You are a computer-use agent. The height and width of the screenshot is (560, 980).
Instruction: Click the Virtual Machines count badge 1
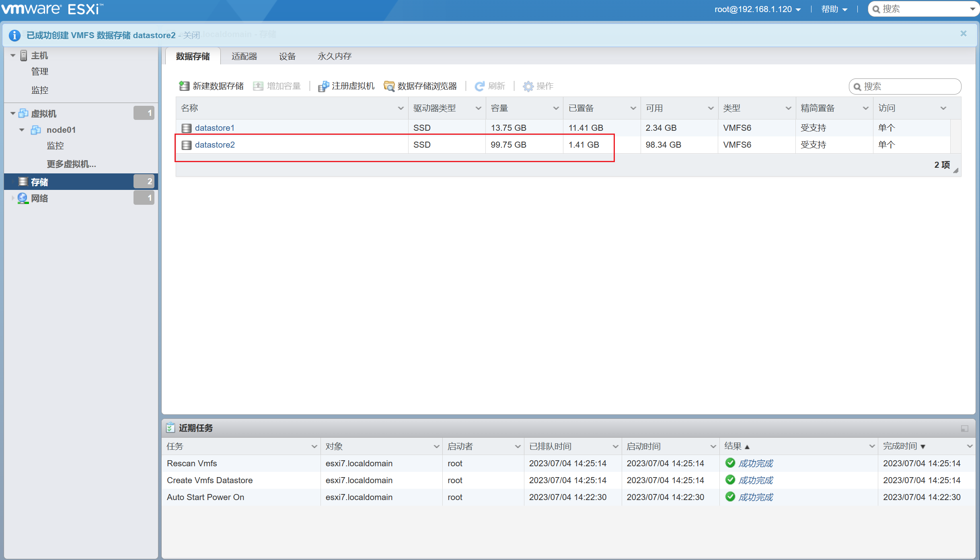click(144, 113)
